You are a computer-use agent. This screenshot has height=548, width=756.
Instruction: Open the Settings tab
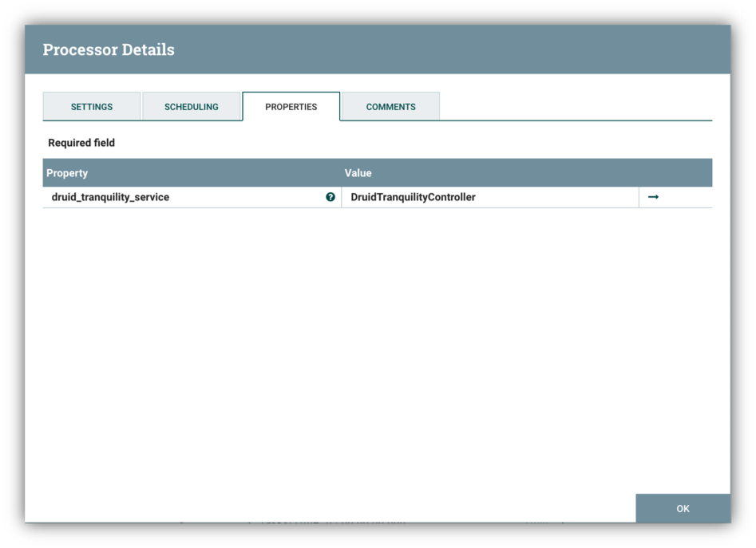(92, 106)
